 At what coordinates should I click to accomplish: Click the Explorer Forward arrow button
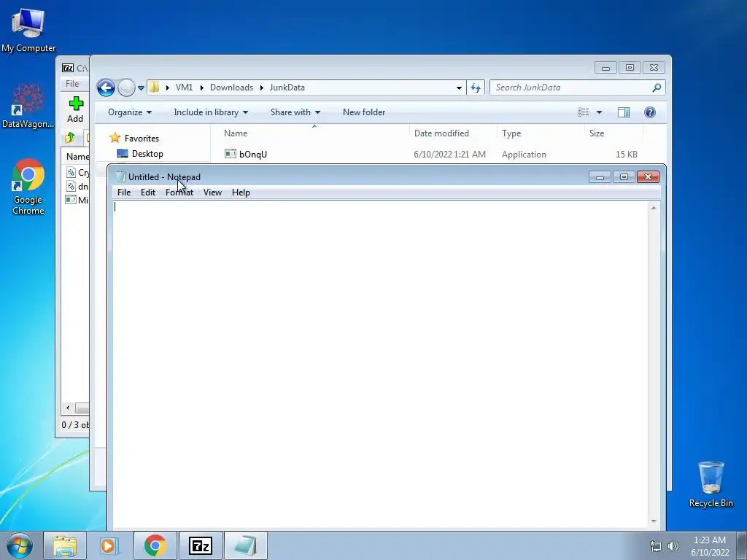point(126,87)
